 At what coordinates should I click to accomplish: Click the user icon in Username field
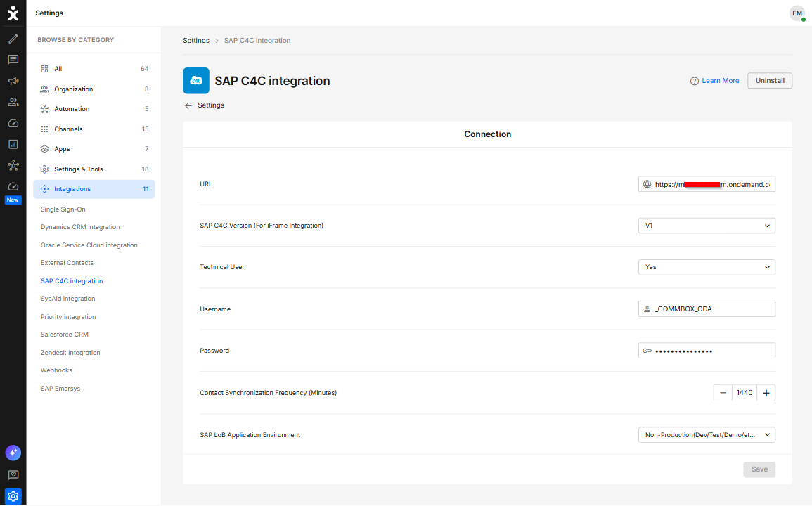647,309
